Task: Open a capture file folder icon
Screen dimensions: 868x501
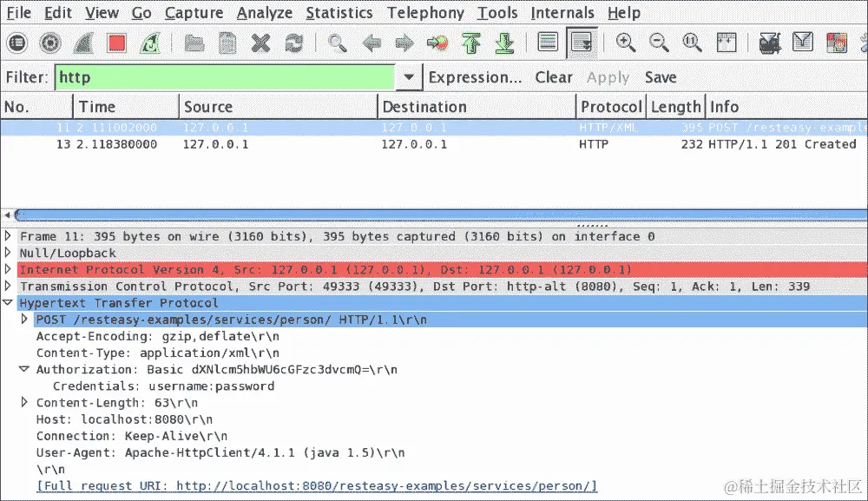Action: click(194, 43)
